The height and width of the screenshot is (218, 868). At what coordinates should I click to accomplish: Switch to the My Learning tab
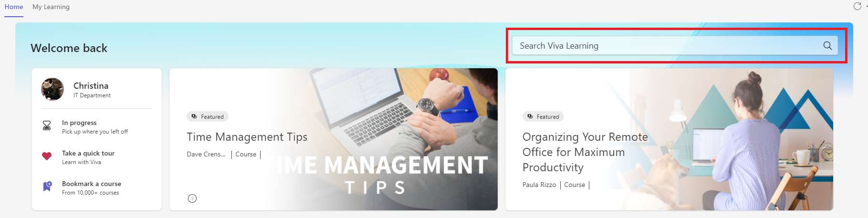tap(51, 7)
